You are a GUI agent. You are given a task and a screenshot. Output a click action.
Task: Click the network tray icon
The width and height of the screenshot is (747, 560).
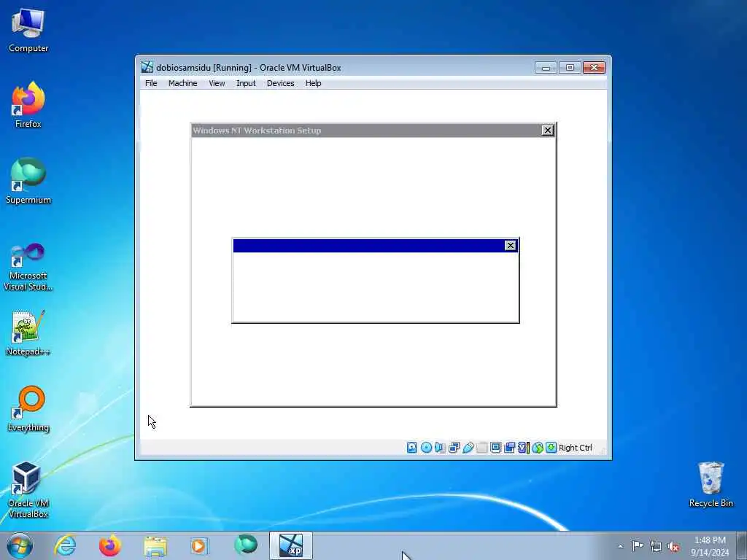pyautogui.click(x=656, y=546)
